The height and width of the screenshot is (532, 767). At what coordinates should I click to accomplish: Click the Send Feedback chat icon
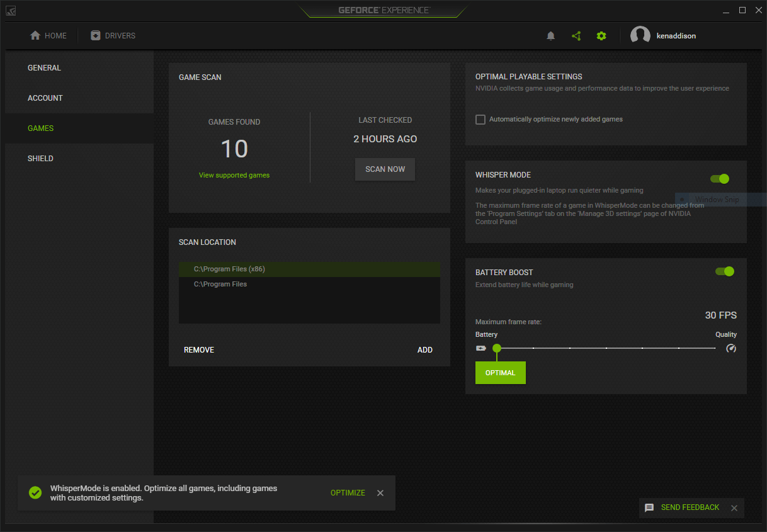coord(649,507)
